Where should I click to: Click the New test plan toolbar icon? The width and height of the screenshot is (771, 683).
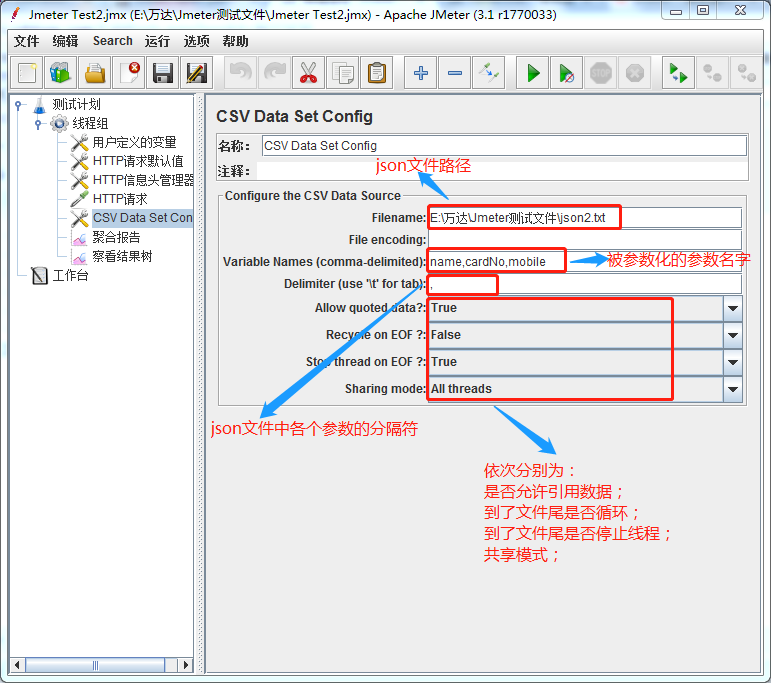[27, 73]
